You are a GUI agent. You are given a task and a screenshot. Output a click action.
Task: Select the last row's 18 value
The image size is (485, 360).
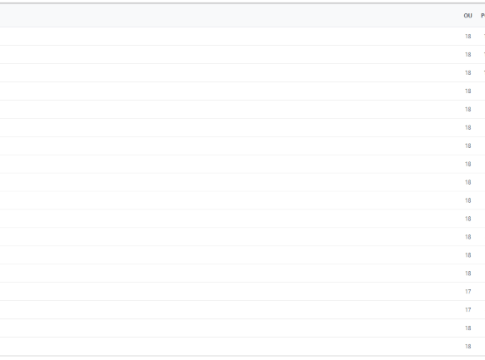pos(468,346)
